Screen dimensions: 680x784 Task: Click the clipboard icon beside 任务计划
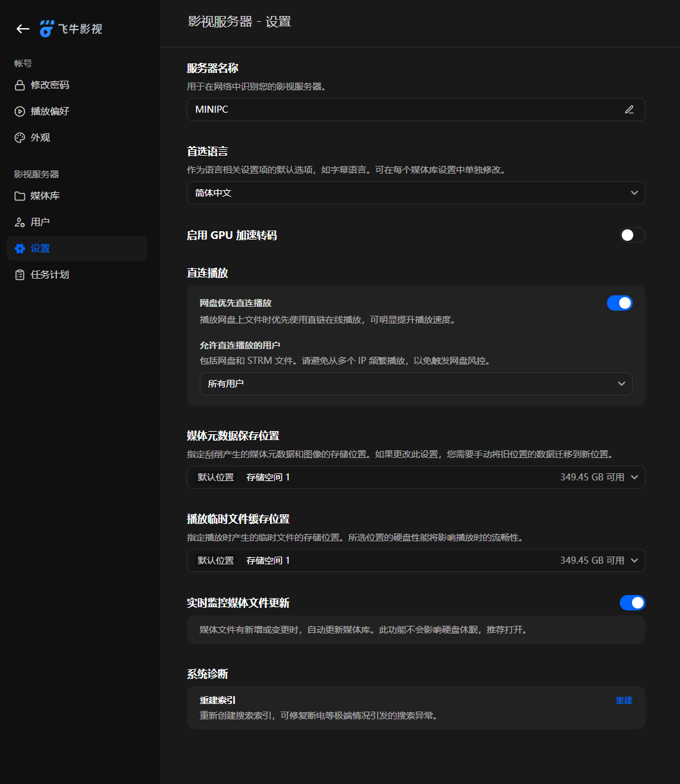point(20,275)
